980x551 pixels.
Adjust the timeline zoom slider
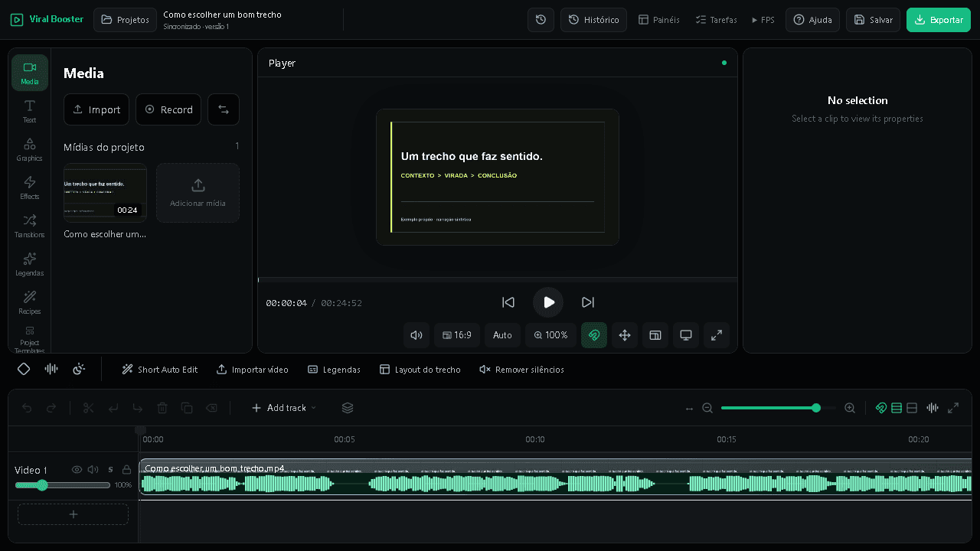coord(779,408)
